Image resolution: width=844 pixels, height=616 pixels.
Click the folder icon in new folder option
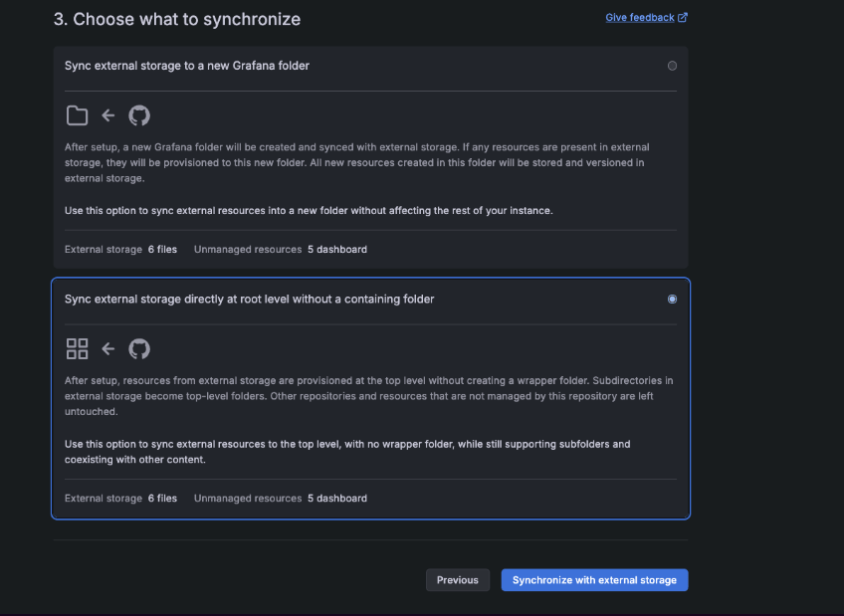pos(77,115)
